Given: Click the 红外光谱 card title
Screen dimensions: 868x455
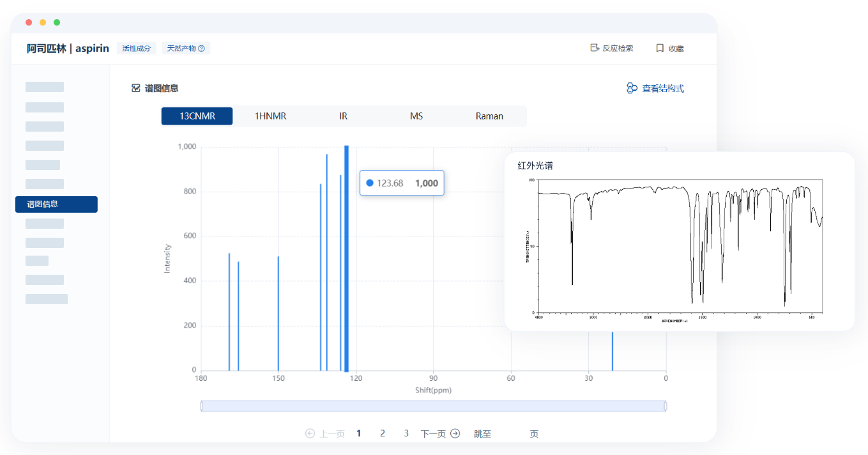Looking at the screenshot, I should click(535, 166).
